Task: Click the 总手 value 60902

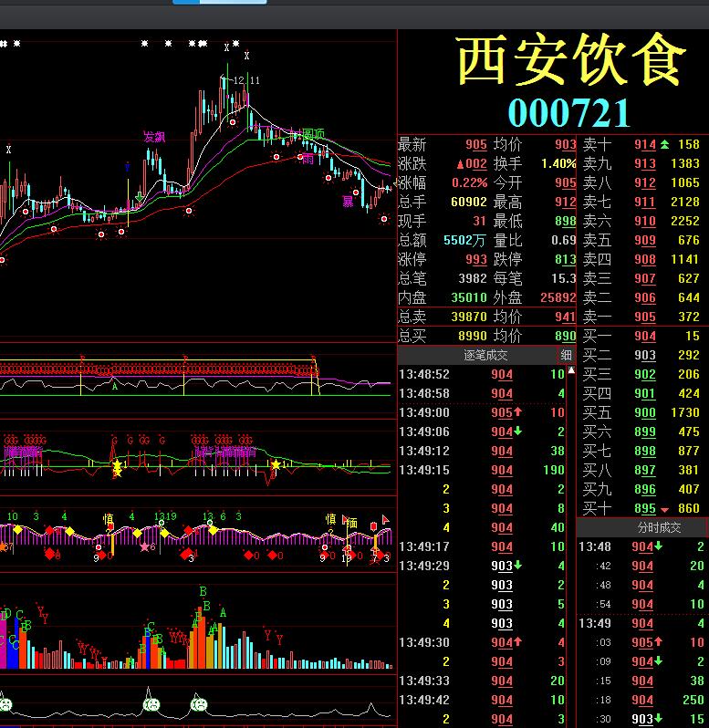Action: point(469,202)
